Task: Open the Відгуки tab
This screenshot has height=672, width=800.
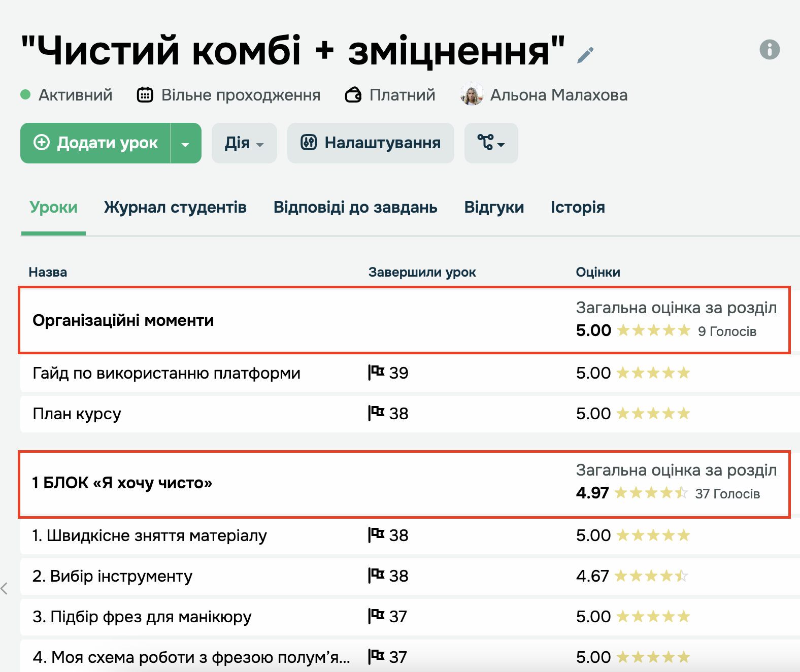Action: tap(494, 207)
